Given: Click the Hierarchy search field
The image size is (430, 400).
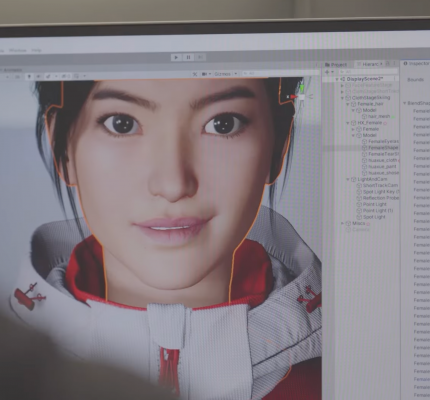Looking at the screenshot, I should pyautogui.click(x=368, y=72).
